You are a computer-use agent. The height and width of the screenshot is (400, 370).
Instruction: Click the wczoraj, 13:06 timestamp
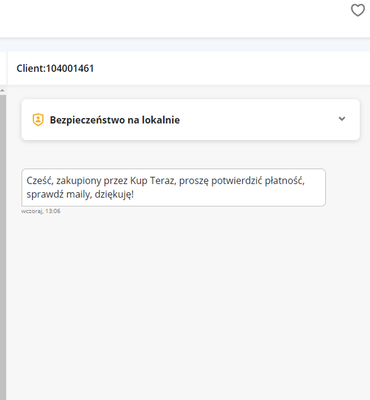tap(41, 211)
